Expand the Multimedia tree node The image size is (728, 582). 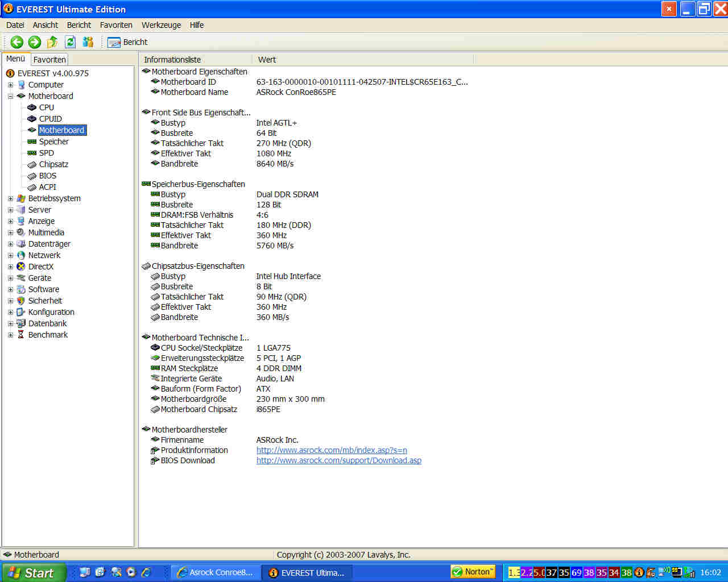pos(10,232)
